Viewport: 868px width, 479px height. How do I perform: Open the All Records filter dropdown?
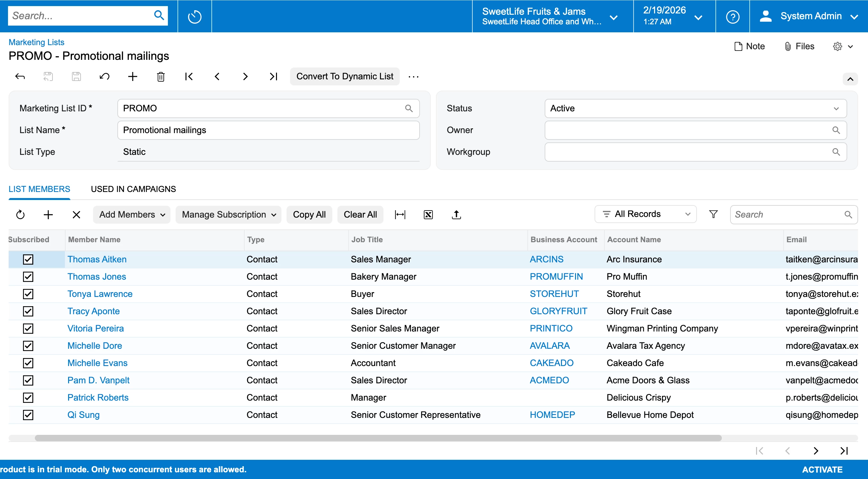coord(645,214)
